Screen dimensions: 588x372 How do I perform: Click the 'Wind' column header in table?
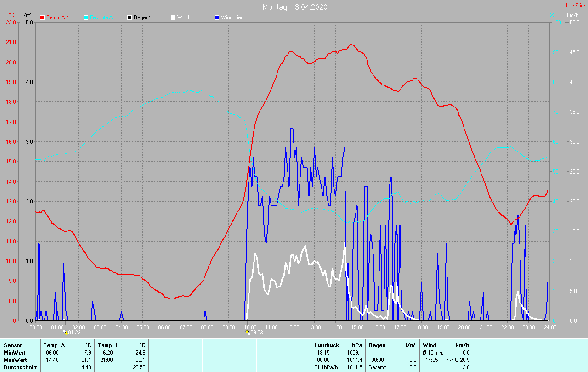tap(429, 345)
